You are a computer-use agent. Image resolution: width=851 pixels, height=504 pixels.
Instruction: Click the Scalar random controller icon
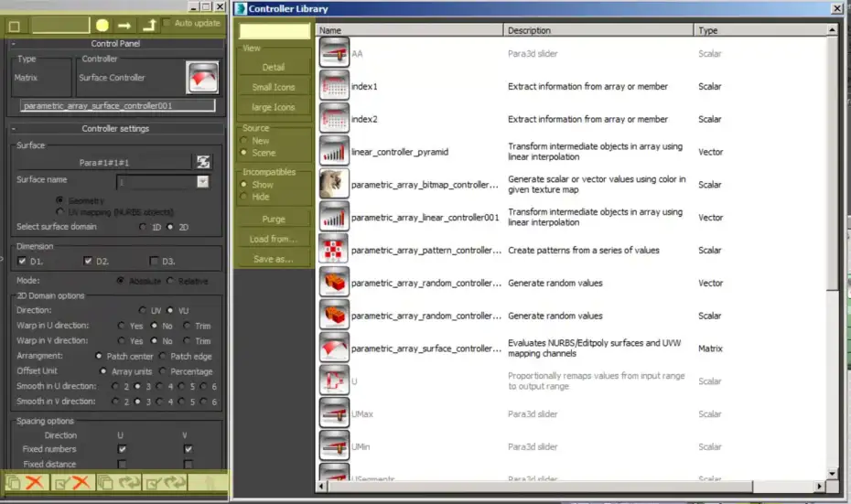pos(334,315)
